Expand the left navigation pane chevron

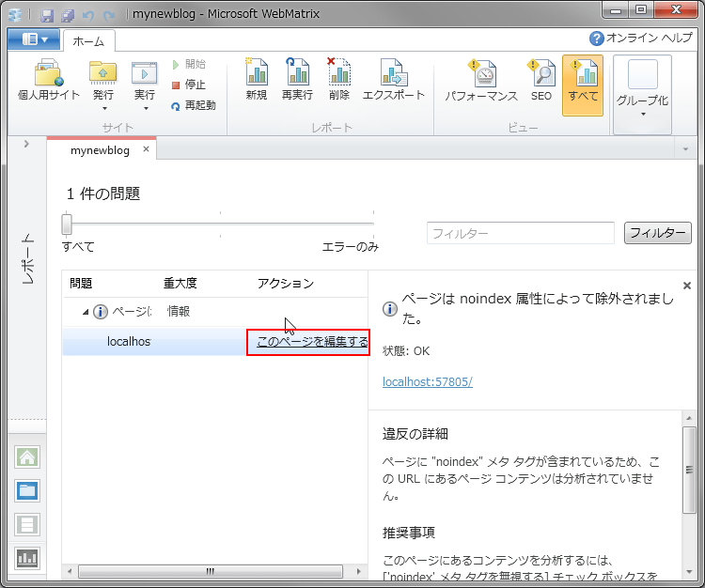point(26,144)
